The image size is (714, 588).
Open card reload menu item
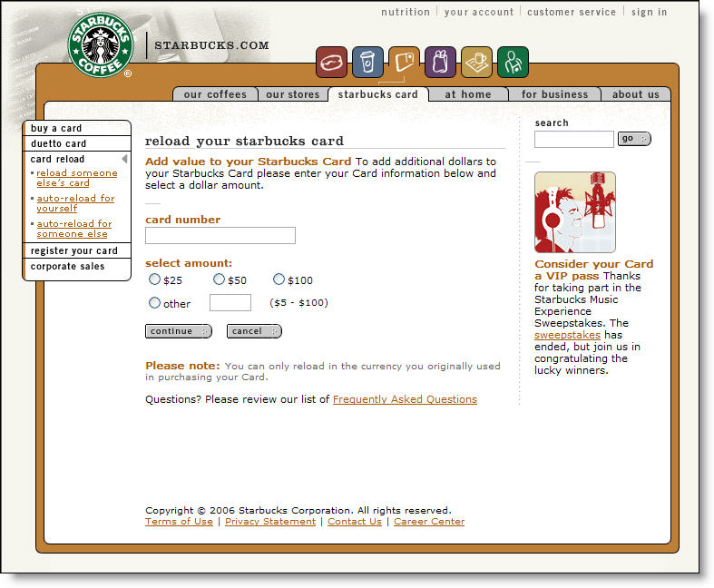click(76, 159)
